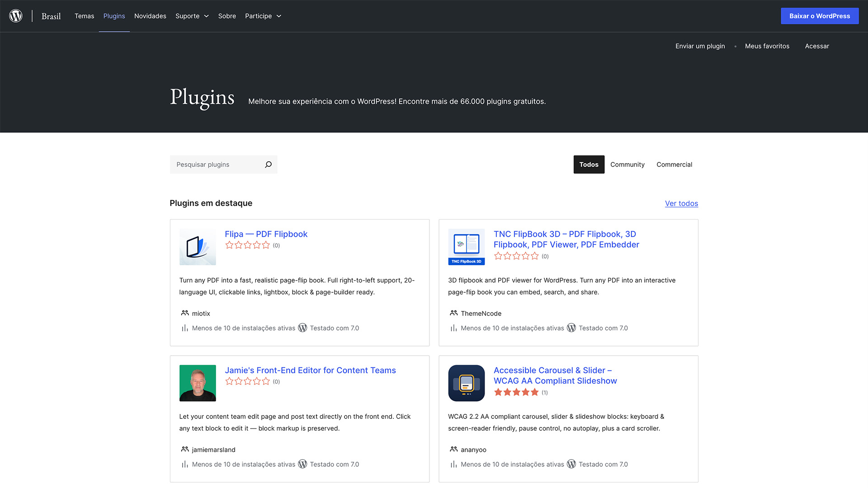Click the search magnifier icon
The image size is (868, 488).
click(x=268, y=164)
